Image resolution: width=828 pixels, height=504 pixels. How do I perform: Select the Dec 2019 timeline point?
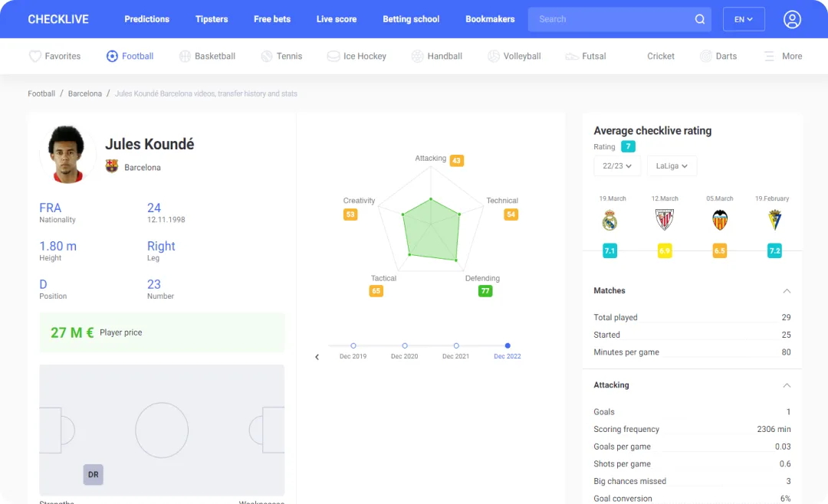353,345
